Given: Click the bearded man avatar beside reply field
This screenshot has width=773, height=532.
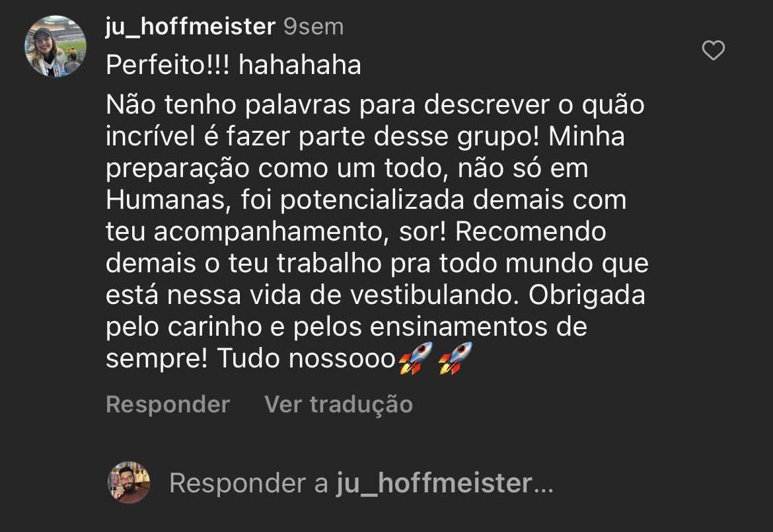Looking at the screenshot, I should tap(129, 482).
